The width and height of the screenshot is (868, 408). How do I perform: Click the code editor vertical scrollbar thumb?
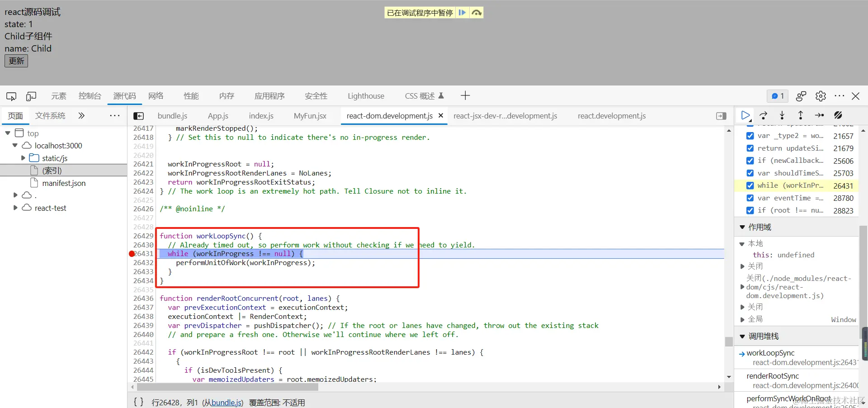(729, 342)
